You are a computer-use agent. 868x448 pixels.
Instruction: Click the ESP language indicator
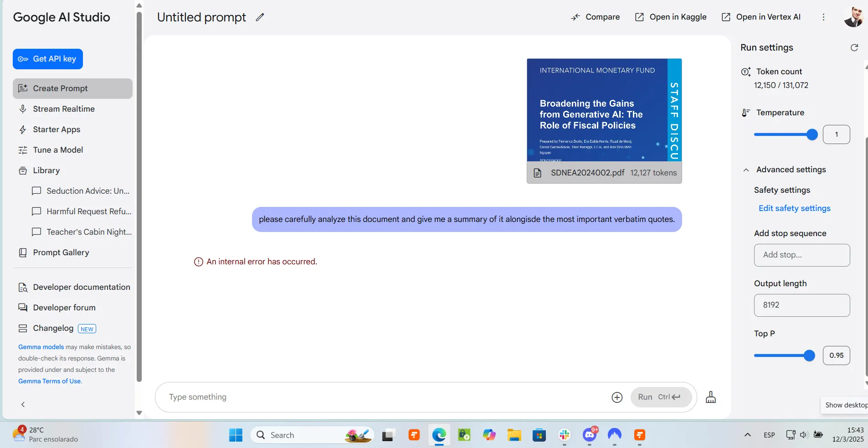[x=769, y=435]
